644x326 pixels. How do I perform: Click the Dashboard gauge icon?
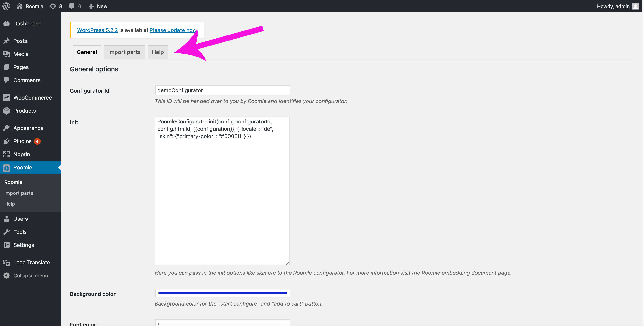tap(7, 24)
